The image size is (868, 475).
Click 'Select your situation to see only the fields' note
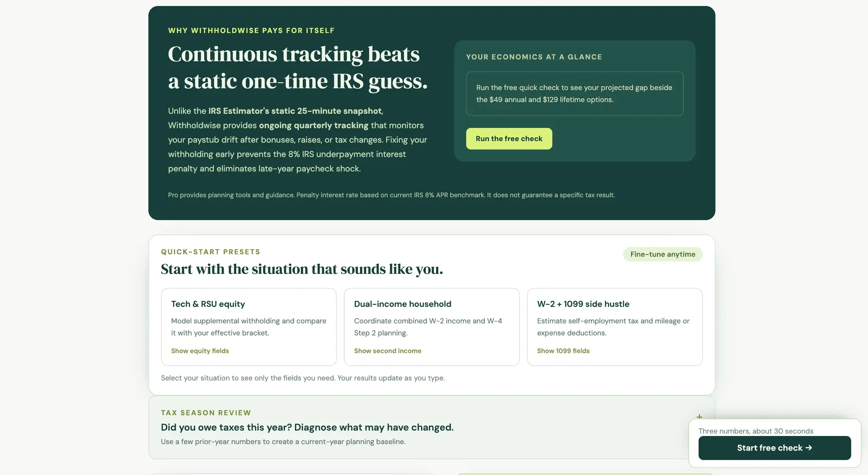point(303,378)
